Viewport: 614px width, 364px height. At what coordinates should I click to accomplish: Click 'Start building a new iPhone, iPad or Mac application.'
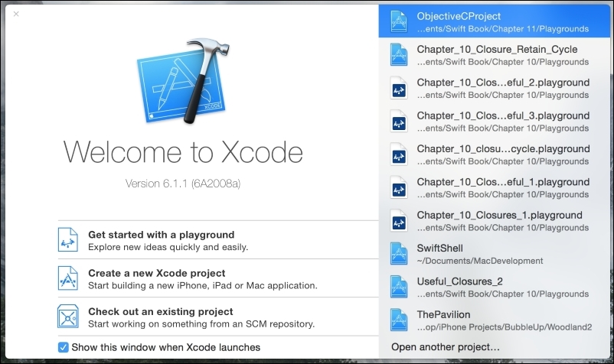202,285
